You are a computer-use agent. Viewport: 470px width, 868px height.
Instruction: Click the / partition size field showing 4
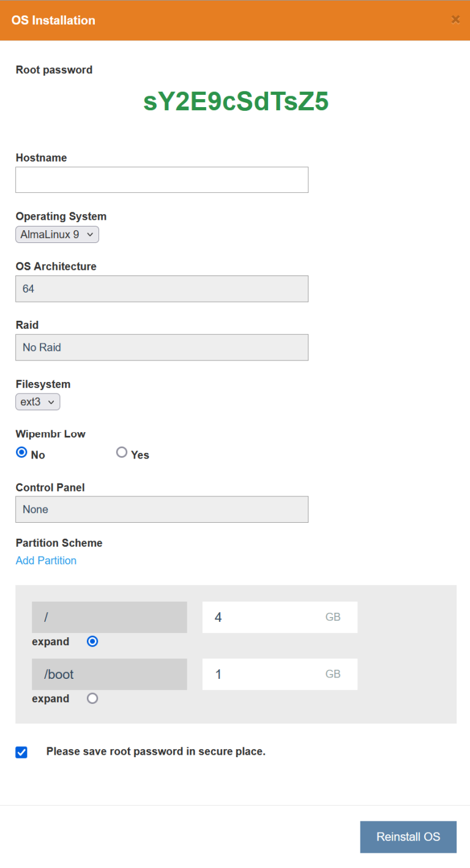click(279, 617)
